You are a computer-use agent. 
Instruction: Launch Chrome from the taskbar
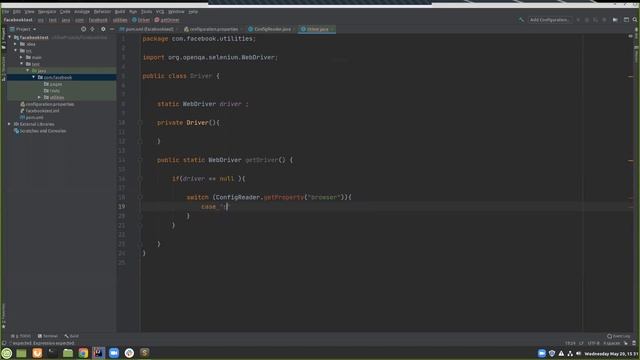click(x=83, y=353)
